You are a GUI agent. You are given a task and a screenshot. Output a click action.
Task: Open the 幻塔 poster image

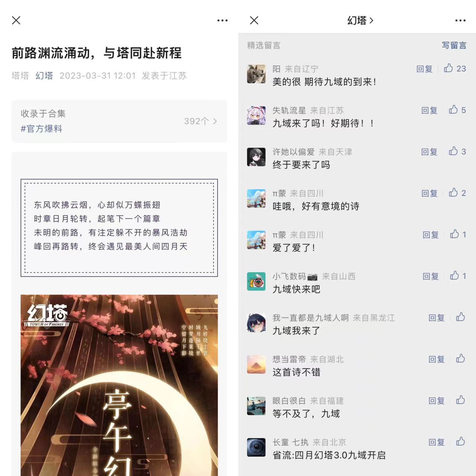[x=119, y=385]
